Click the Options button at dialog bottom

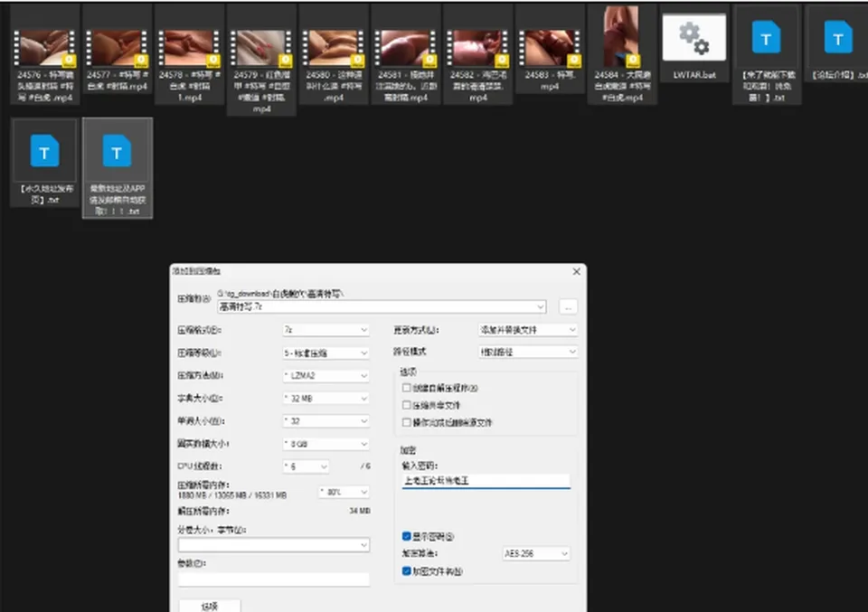tap(210, 607)
